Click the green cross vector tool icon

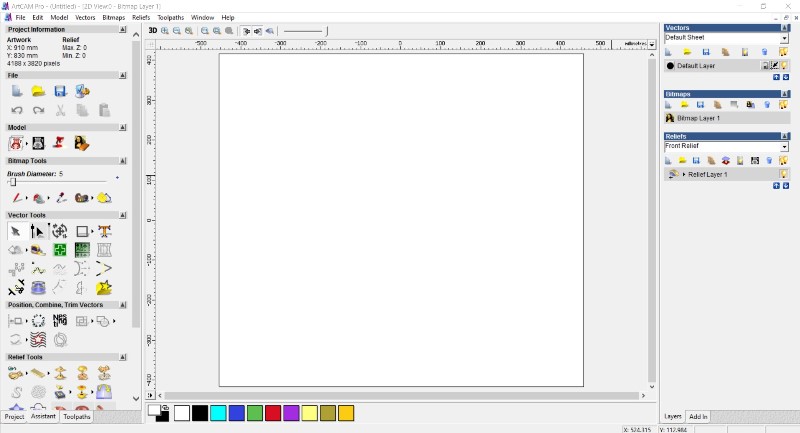point(60,250)
